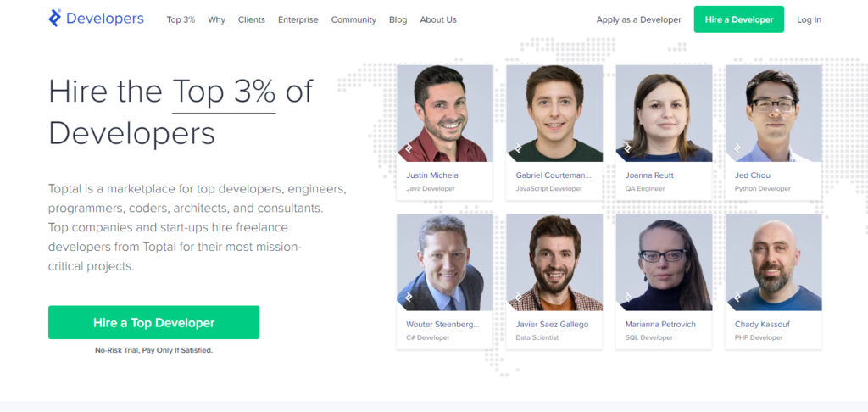
Task: Click Toptal badge on Jed Chou's photo
Action: [737, 148]
